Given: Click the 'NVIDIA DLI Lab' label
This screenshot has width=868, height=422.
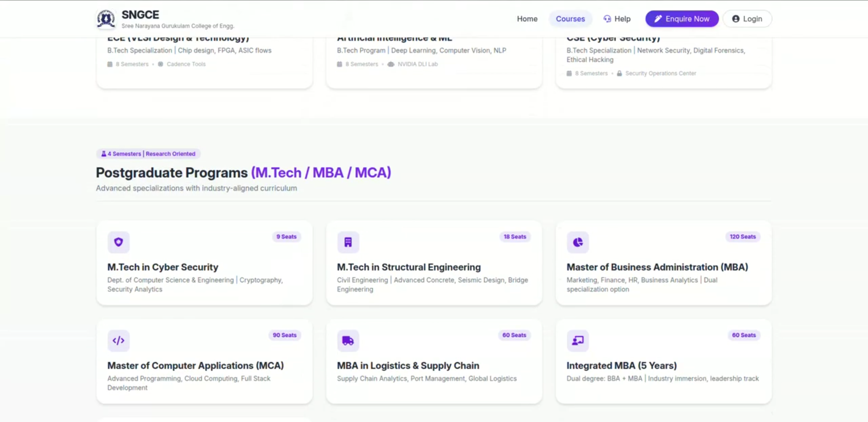Looking at the screenshot, I should pos(417,64).
